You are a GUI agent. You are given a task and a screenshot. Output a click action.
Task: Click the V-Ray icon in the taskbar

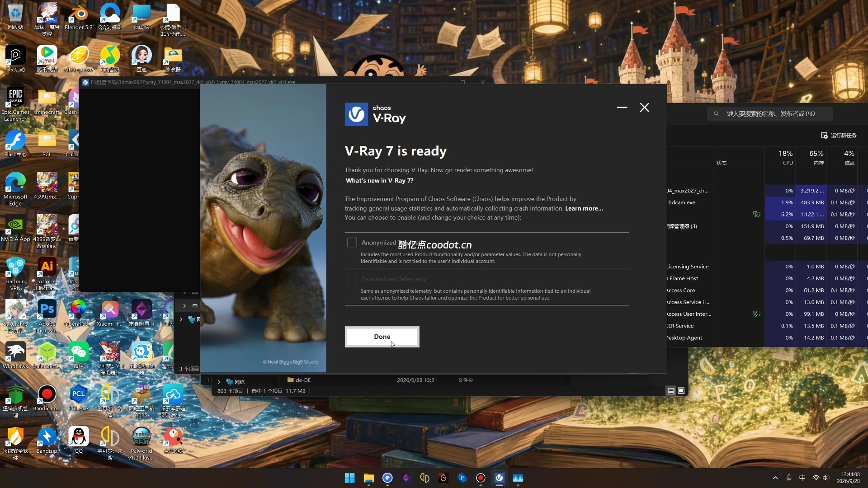coord(499,478)
